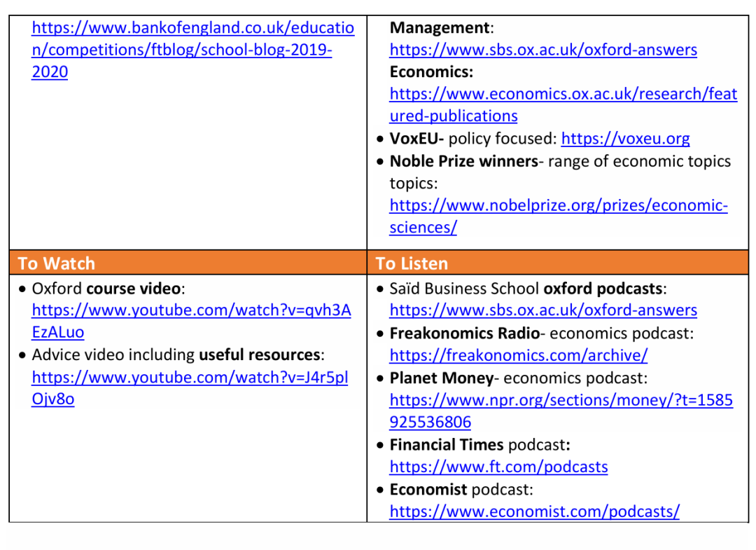This screenshot has width=756, height=550.
Task: Click the Freakonomics Radio bold text
Action: click(x=464, y=333)
